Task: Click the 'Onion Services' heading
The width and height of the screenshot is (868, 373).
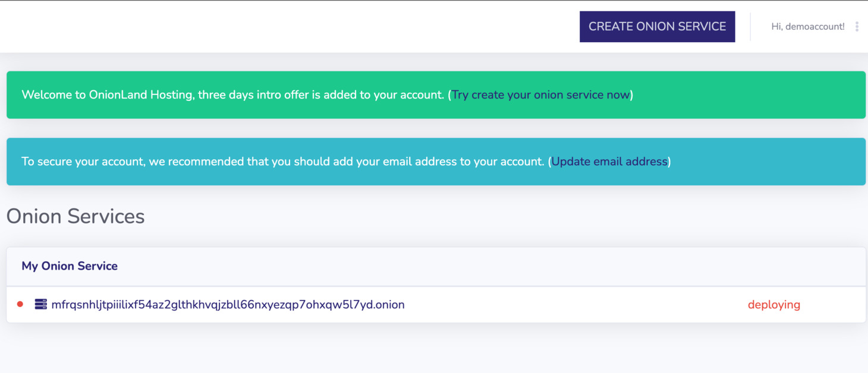Action: [76, 216]
